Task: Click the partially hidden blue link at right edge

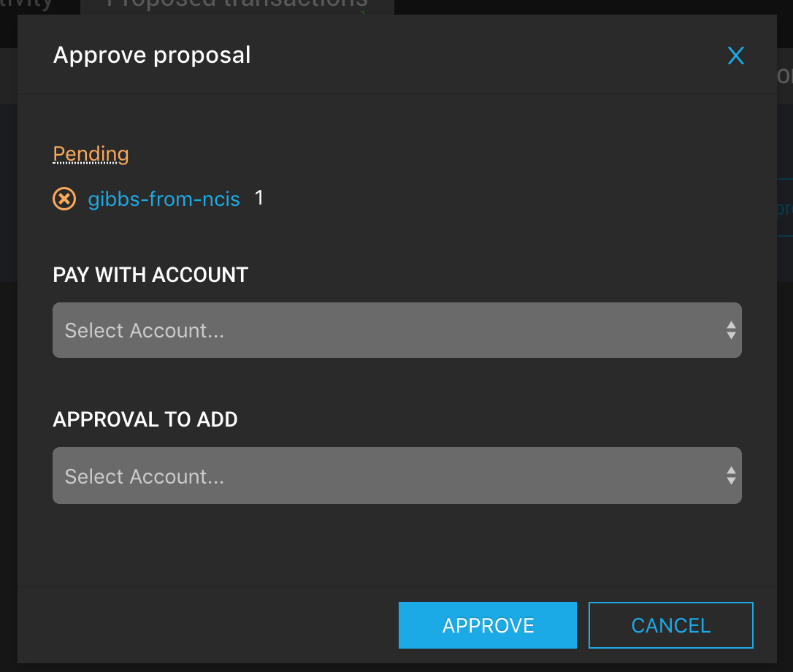Action: [x=784, y=208]
